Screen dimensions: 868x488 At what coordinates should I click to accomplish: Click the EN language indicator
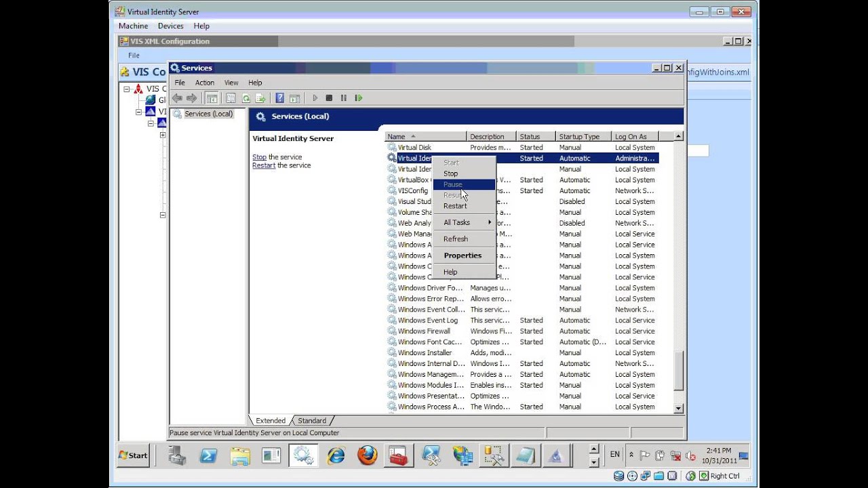coord(614,454)
